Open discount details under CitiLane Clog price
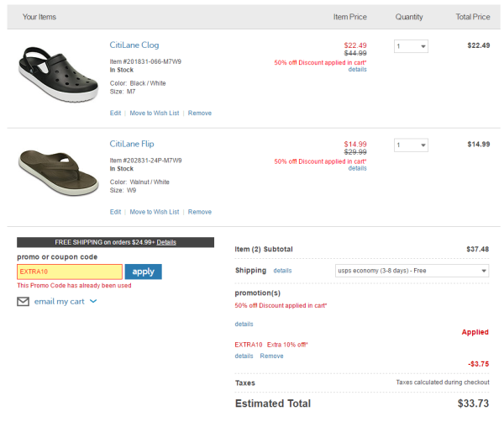Screen dimensions: 504x422 point(358,70)
